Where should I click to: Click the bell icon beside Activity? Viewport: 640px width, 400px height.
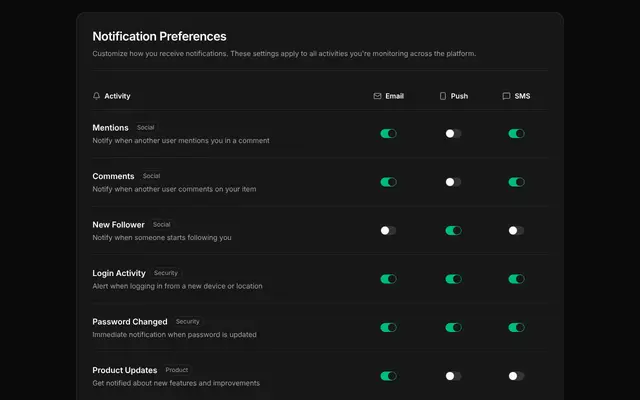[x=96, y=96]
